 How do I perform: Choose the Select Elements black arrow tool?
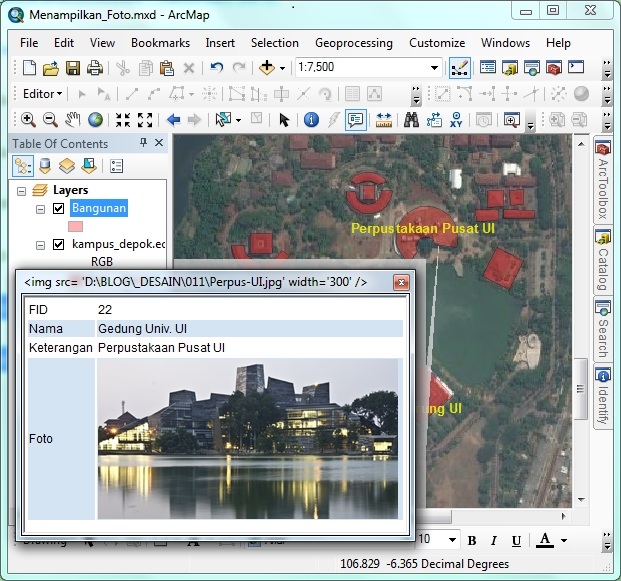point(284,120)
